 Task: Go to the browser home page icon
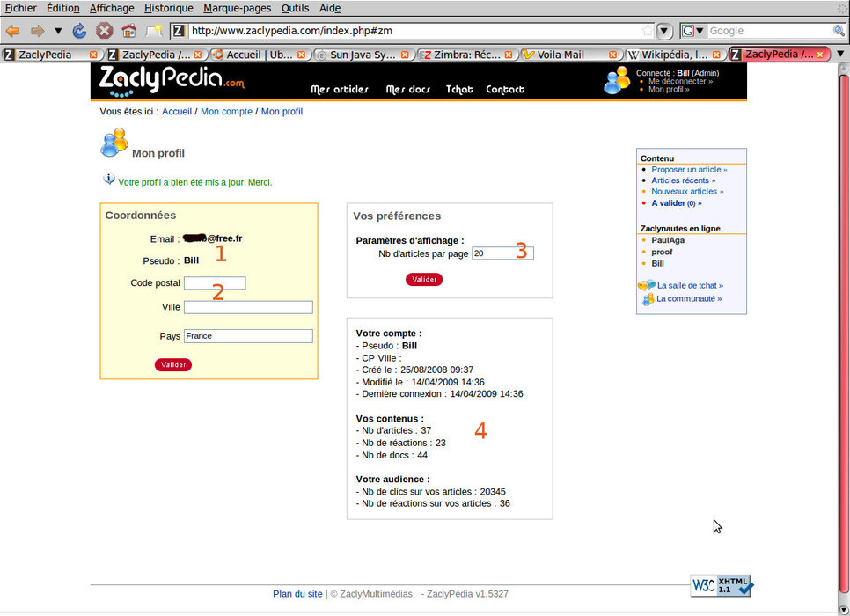pos(128,31)
